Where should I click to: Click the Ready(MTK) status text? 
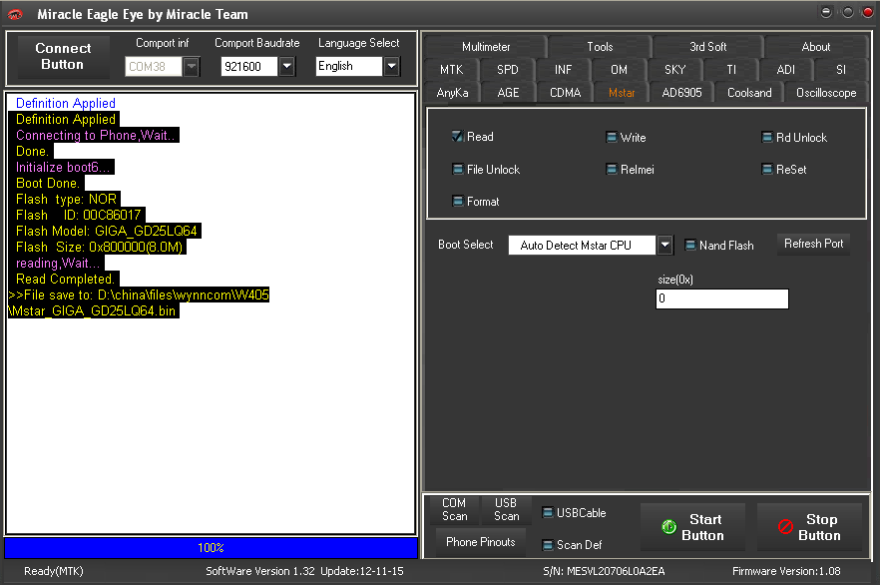point(53,571)
